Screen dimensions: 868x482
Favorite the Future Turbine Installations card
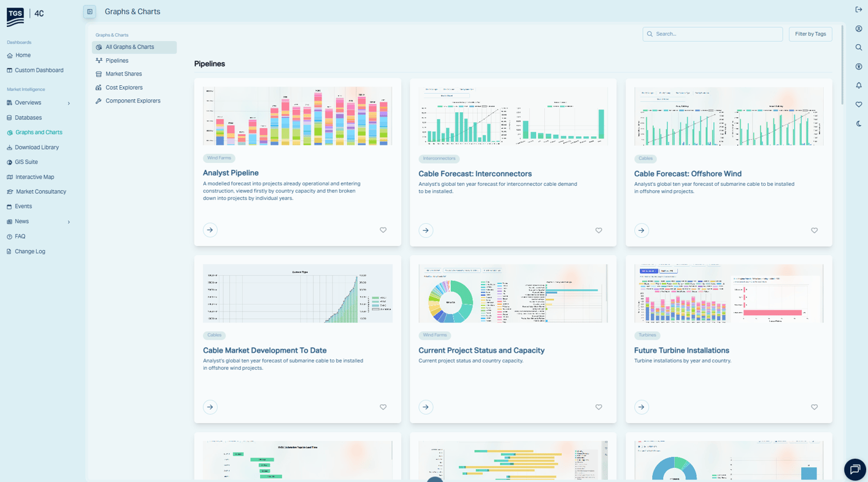point(814,407)
